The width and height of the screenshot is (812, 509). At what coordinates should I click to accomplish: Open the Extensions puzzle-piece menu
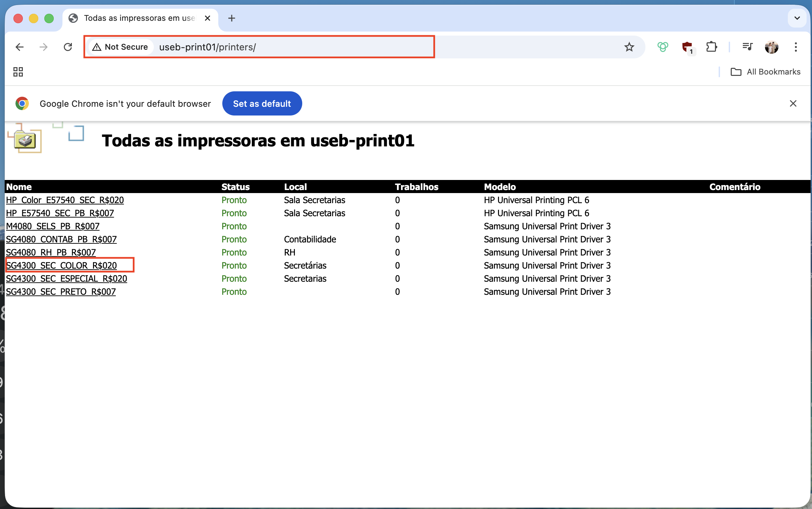pyautogui.click(x=711, y=47)
